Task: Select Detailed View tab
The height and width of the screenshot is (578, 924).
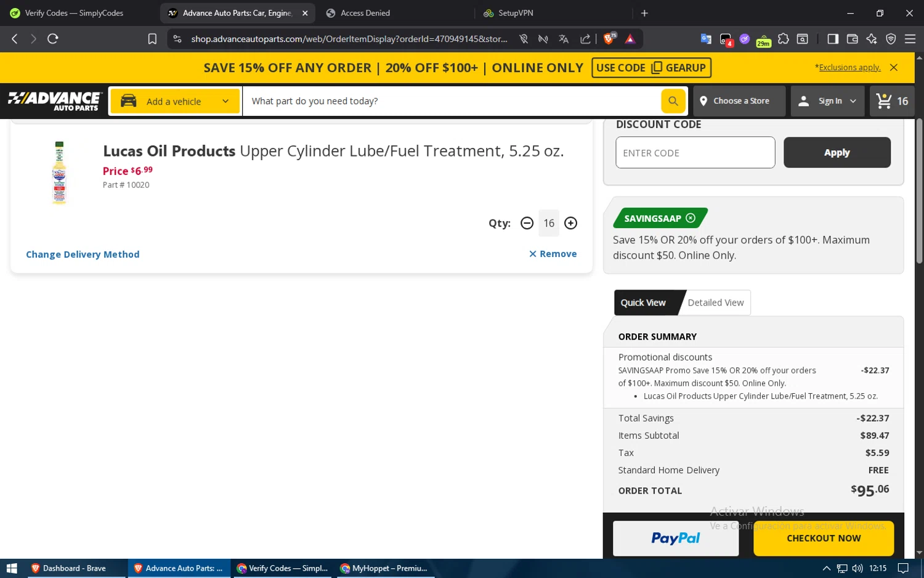Action: [716, 303]
